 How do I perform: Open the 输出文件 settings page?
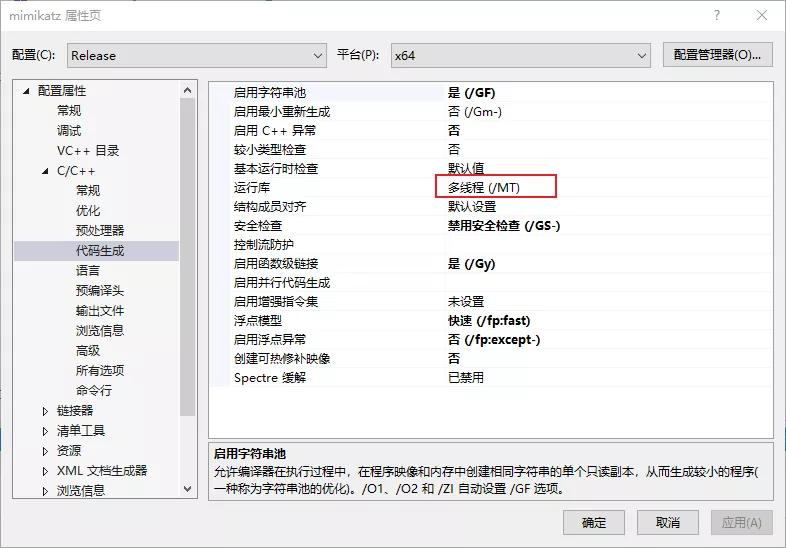click(x=100, y=311)
